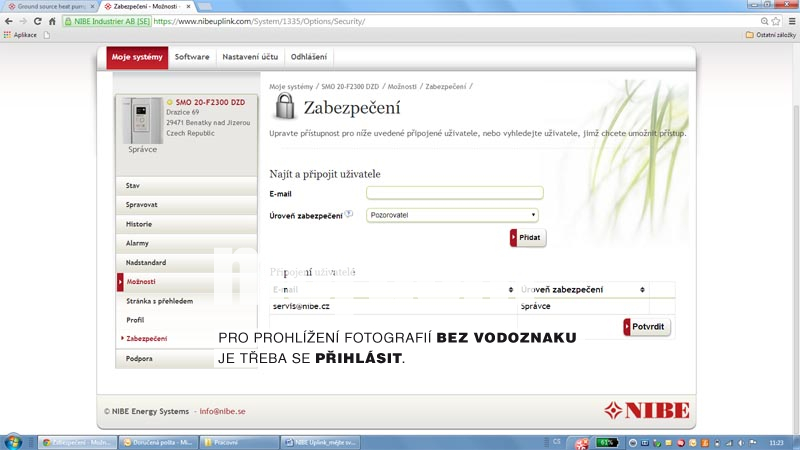Open Alarmy in the sidebar

(x=138, y=243)
